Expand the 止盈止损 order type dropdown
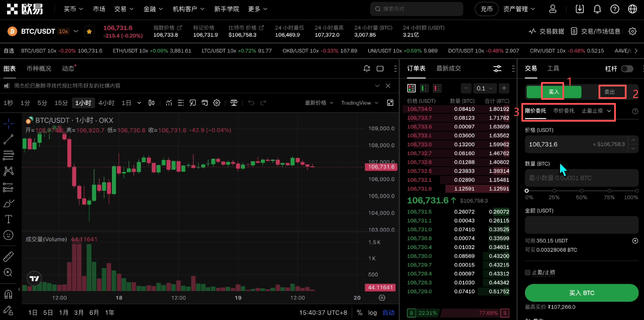This screenshot has height=320, width=644. click(x=596, y=111)
